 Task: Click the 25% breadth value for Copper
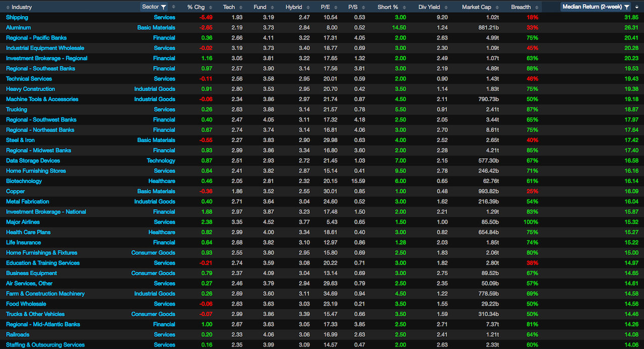pyautogui.click(x=532, y=191)
